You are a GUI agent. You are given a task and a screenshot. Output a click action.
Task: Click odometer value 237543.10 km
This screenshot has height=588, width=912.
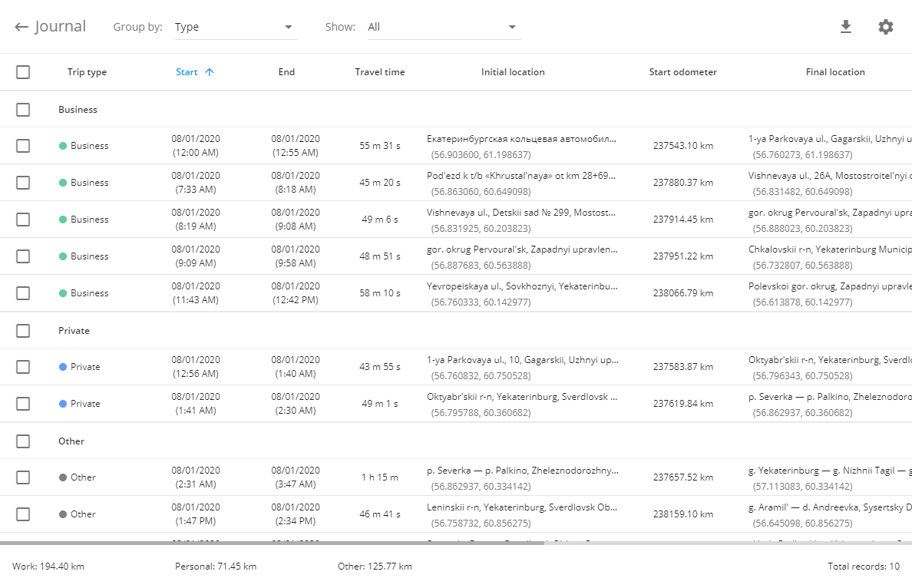(x=682, y=146)
